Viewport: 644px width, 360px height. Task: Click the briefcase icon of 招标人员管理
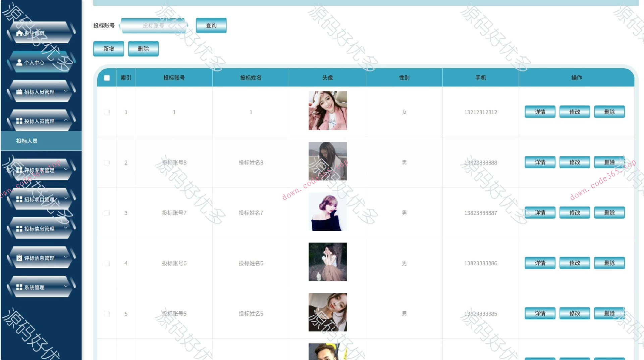point(19,92)
